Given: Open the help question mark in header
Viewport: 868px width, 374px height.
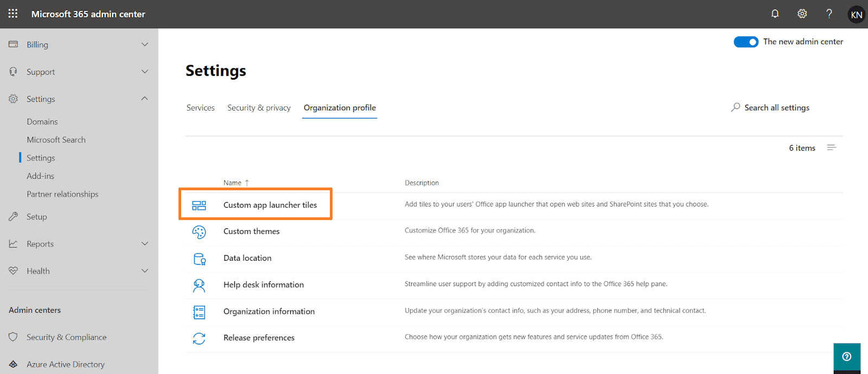Looking at the screenshot, I should click(x=829, y=14).
